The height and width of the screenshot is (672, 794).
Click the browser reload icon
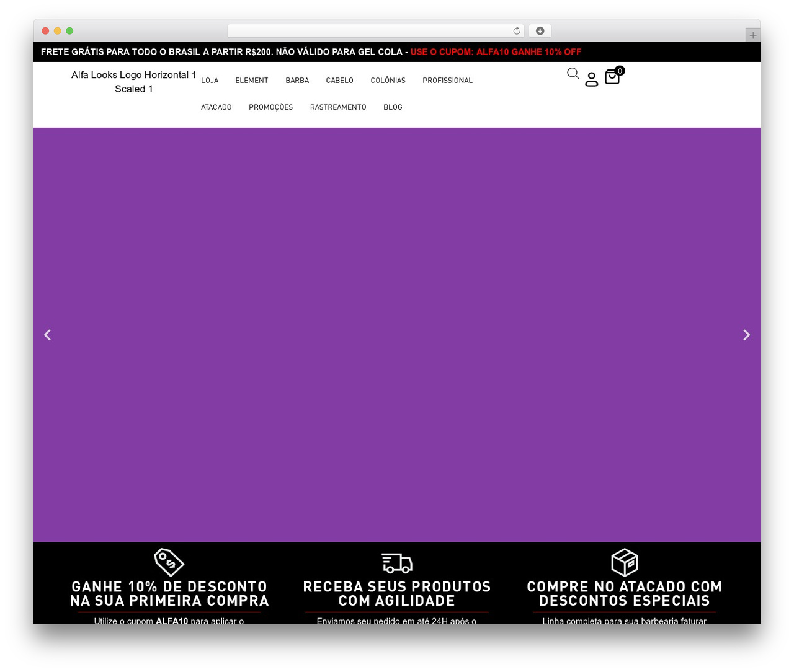point(517,31)
